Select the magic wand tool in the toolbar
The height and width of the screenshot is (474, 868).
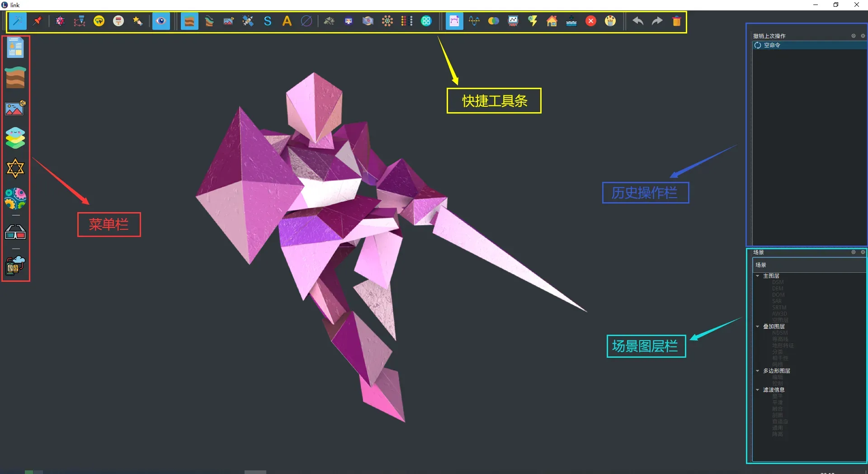pos(18,21)
